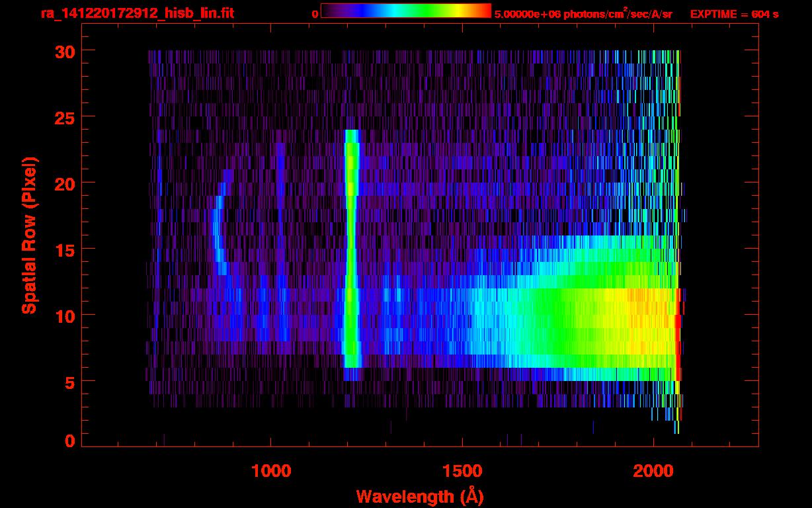Click the x-axis tick label 1500

click(462, 471)
